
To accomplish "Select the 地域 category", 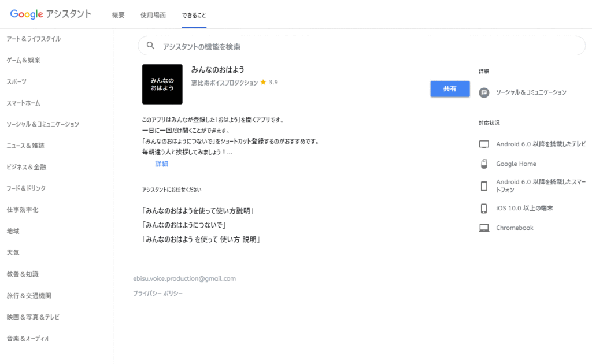I will (13, 231).
